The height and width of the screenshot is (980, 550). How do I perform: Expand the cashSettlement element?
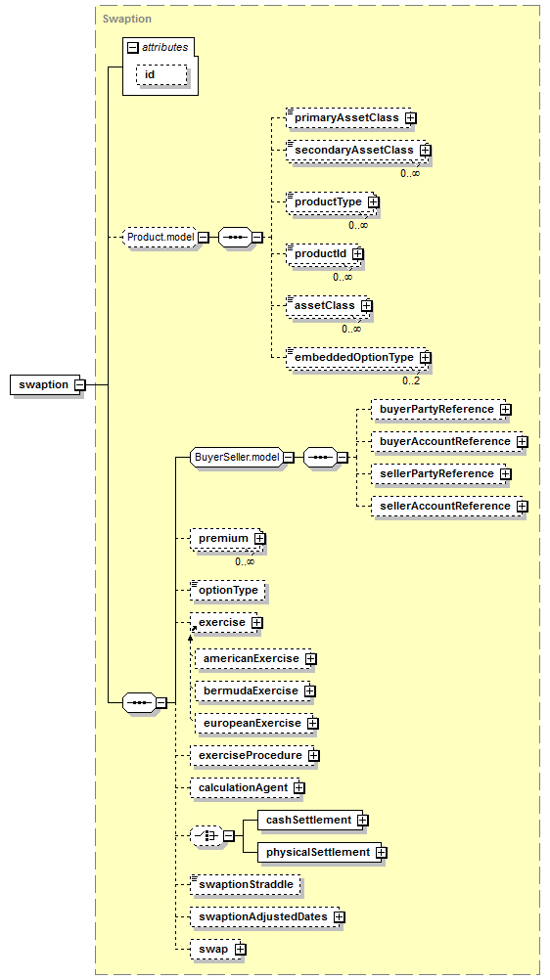tap(362, 820)
